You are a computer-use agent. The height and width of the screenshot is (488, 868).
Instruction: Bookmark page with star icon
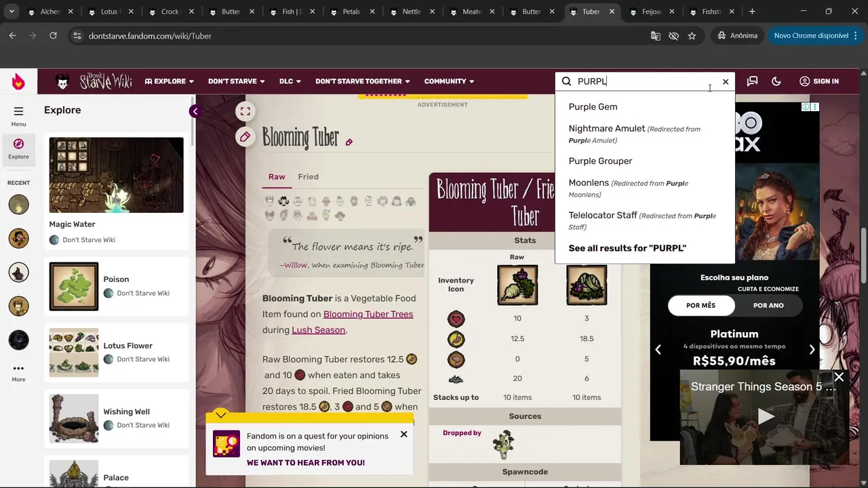pyautogui.click(x=692, y=36)
